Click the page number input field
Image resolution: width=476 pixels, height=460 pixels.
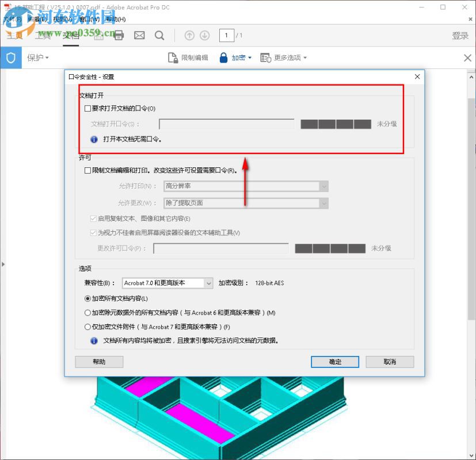coord(226,35)
